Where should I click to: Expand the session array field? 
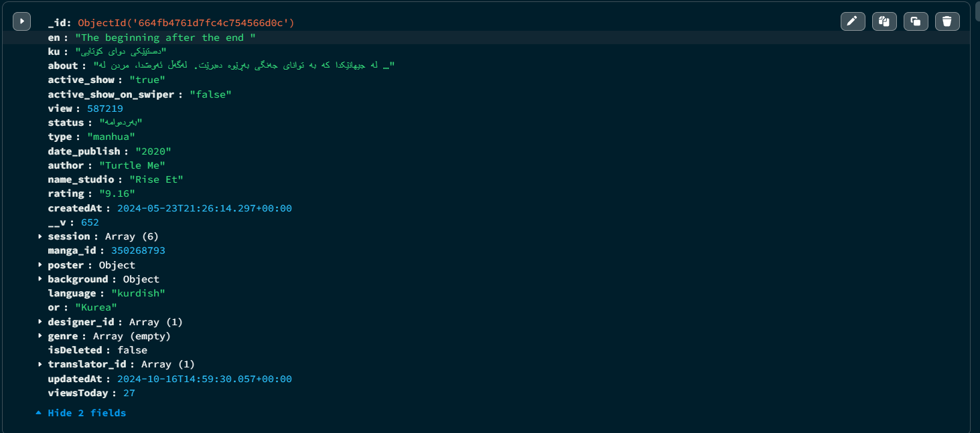[x=40, y=236]
